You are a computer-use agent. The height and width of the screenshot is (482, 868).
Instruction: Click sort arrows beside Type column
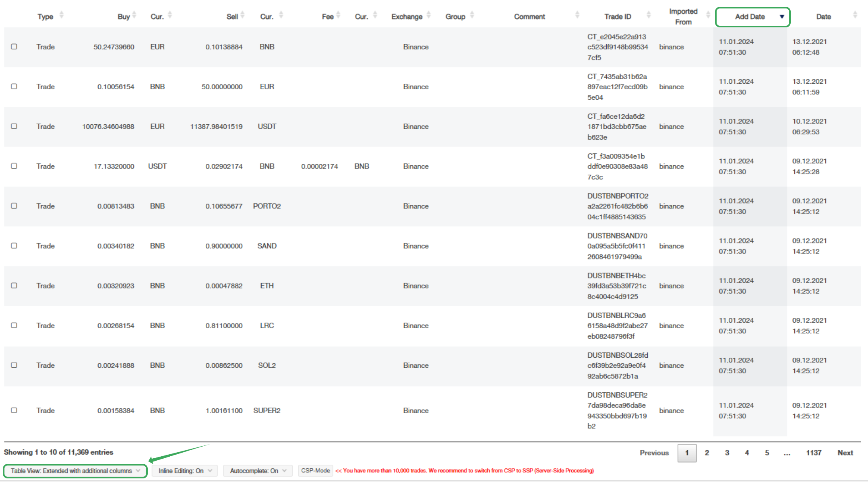point(62,15)
